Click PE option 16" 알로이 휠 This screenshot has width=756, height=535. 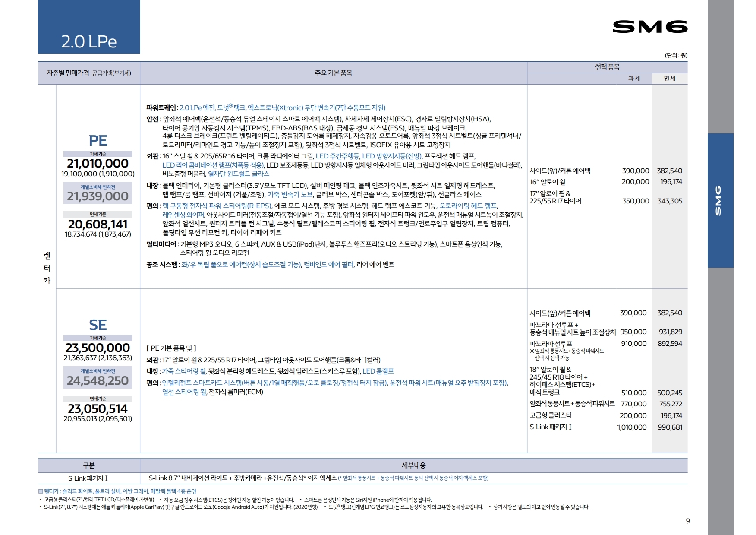point(548,182)
